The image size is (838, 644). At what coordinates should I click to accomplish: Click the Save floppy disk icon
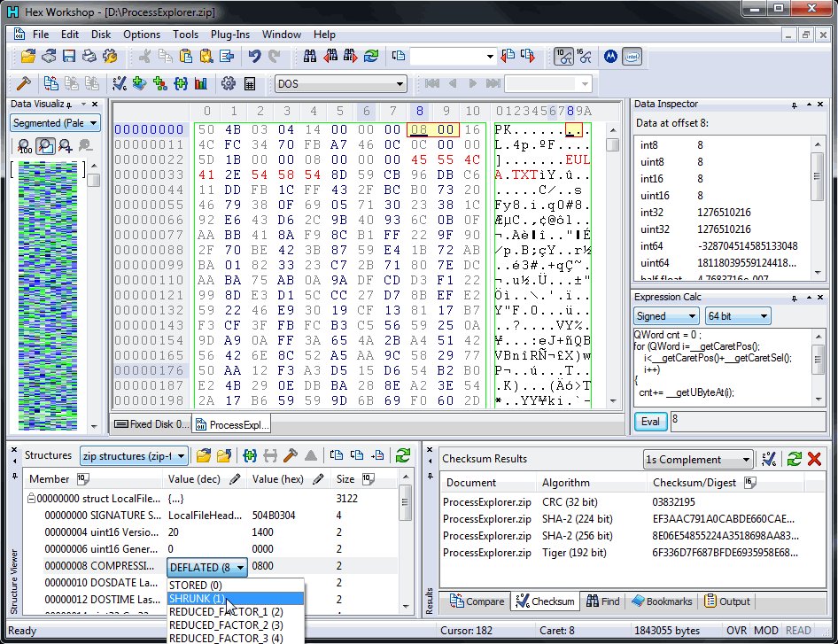click(69, 57)
